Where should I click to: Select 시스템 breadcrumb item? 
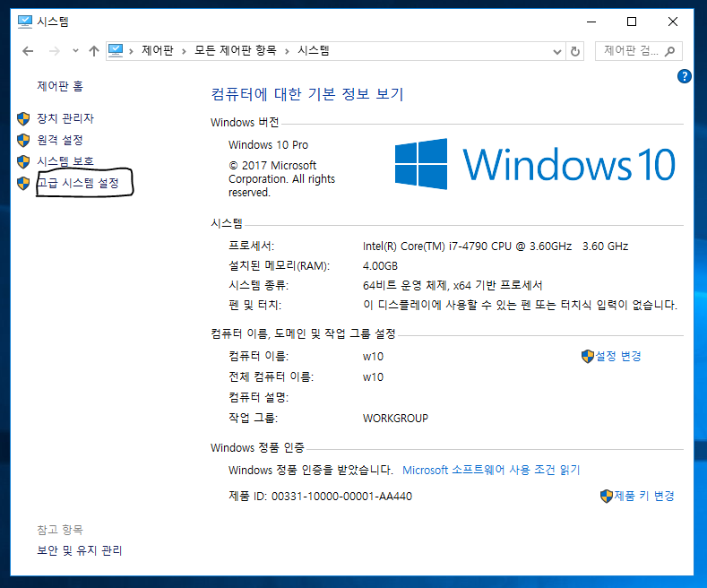(x=314, y=50)
